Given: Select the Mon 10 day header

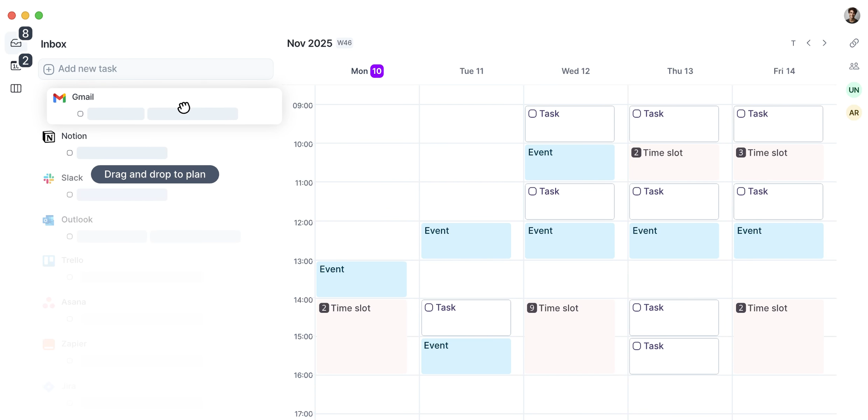Looking at the screenshot, I should 367,71.
